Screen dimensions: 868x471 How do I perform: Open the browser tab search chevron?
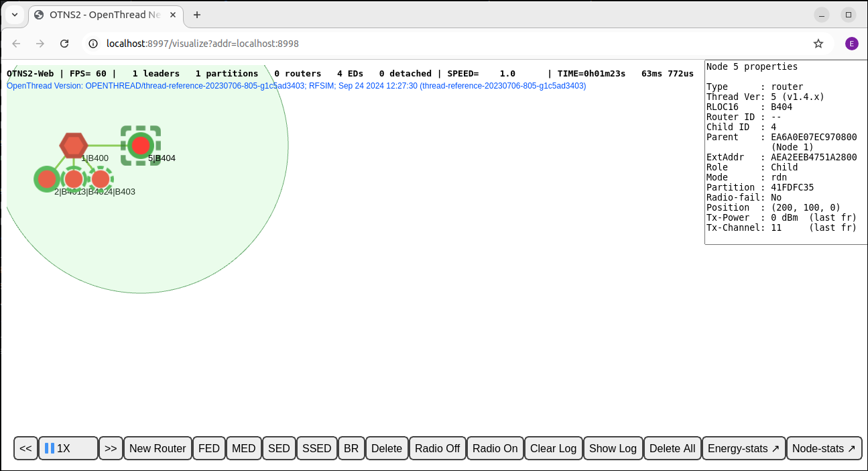[14, 15]
